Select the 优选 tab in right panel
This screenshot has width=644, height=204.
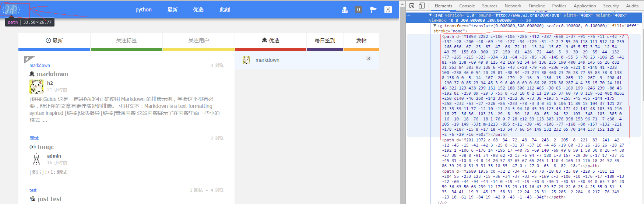pos(271,41)
